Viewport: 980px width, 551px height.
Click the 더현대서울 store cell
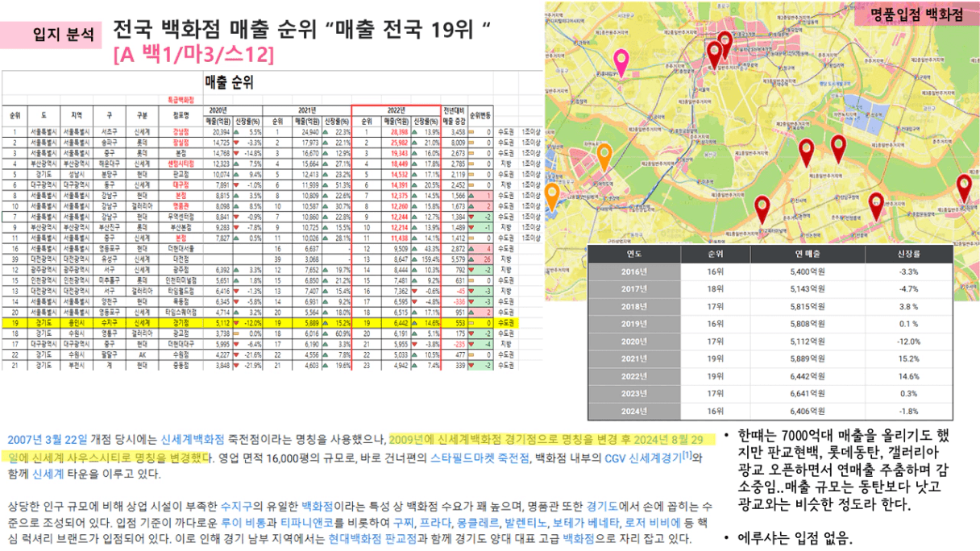click(x=181, y=249)
